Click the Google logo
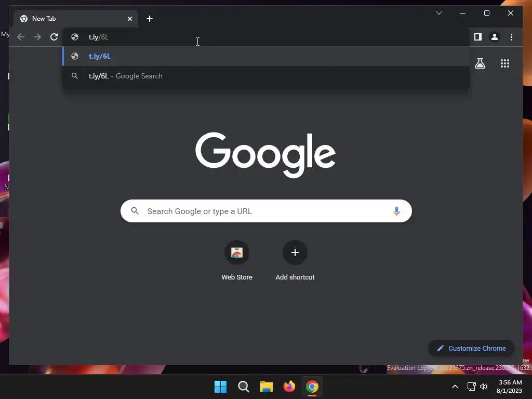532x399 pixels. (x=265, y=155)
